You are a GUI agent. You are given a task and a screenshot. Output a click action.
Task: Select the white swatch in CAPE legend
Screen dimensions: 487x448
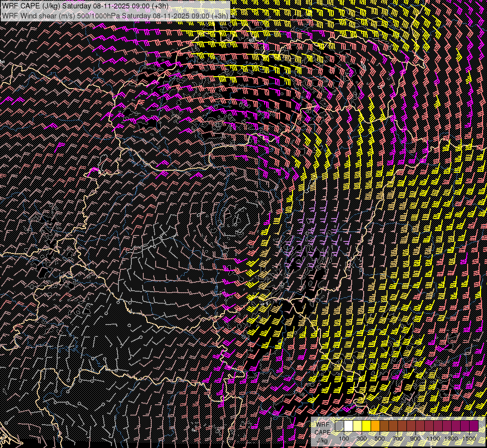[348, 426]
